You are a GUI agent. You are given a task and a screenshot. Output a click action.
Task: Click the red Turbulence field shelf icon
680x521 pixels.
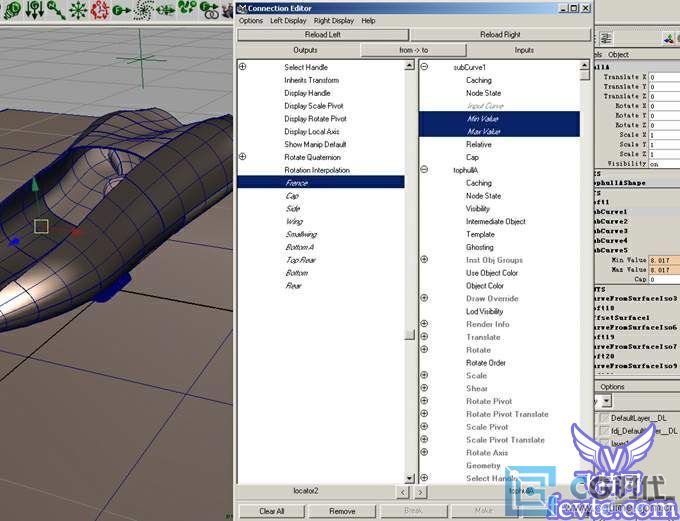pyautogui.click(x=100, y=10)
